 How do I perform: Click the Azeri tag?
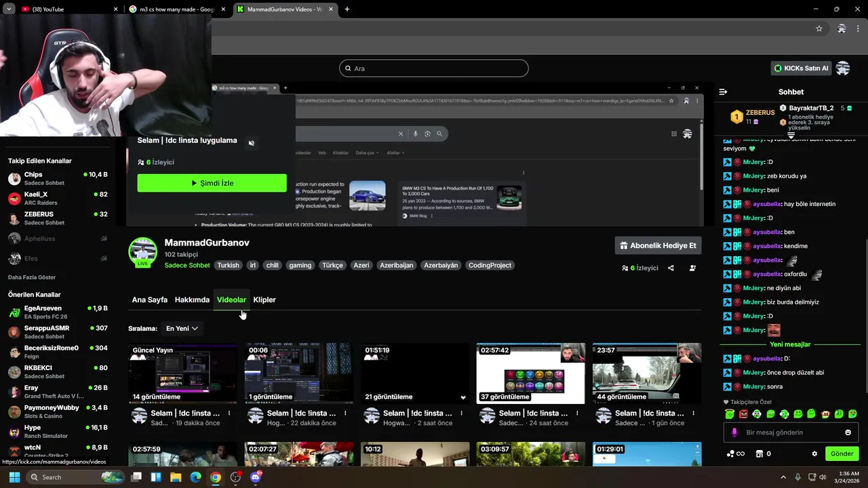click(361, 265)
